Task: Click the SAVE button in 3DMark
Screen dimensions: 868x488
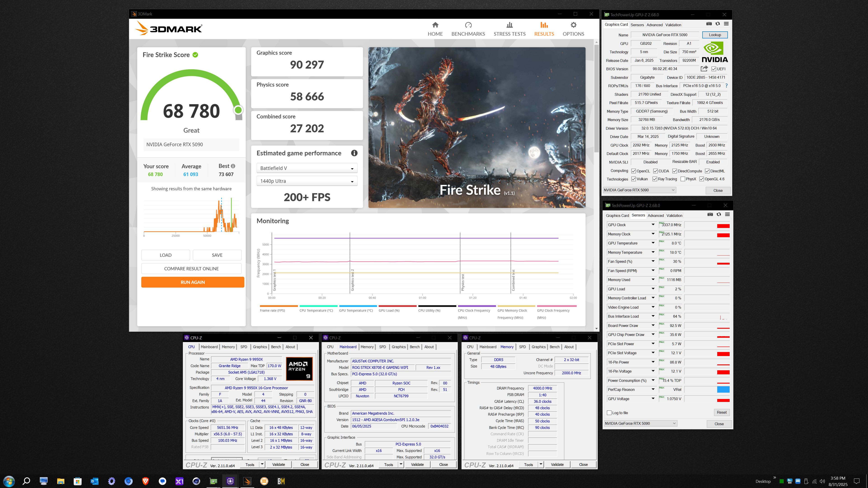Action: pos(217,255)
